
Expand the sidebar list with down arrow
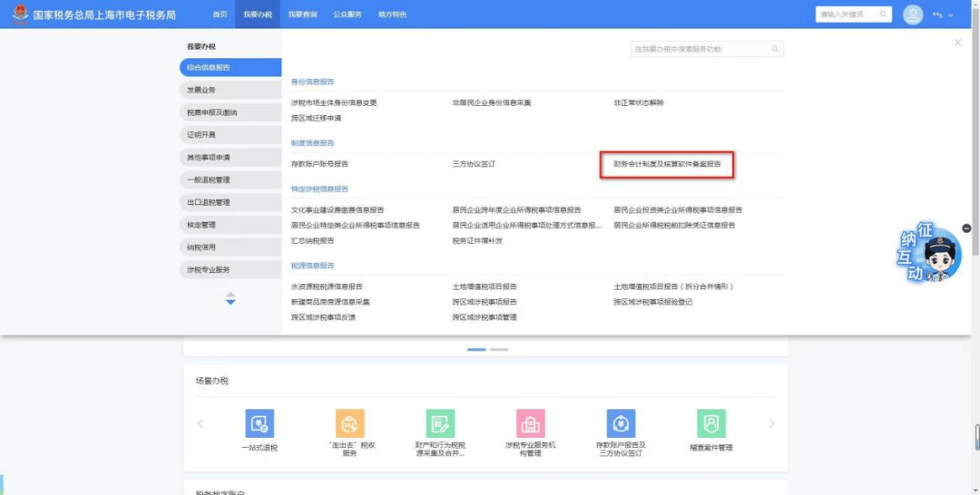230,302
